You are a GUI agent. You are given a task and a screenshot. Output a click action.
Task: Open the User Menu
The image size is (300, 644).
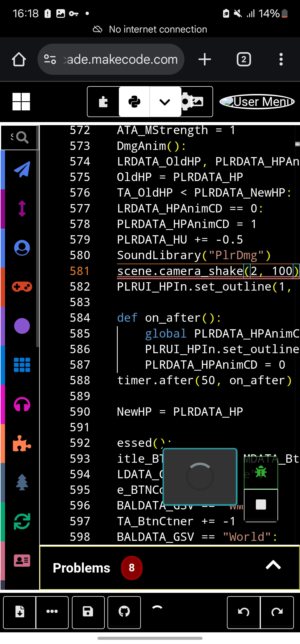pos(257,101)
